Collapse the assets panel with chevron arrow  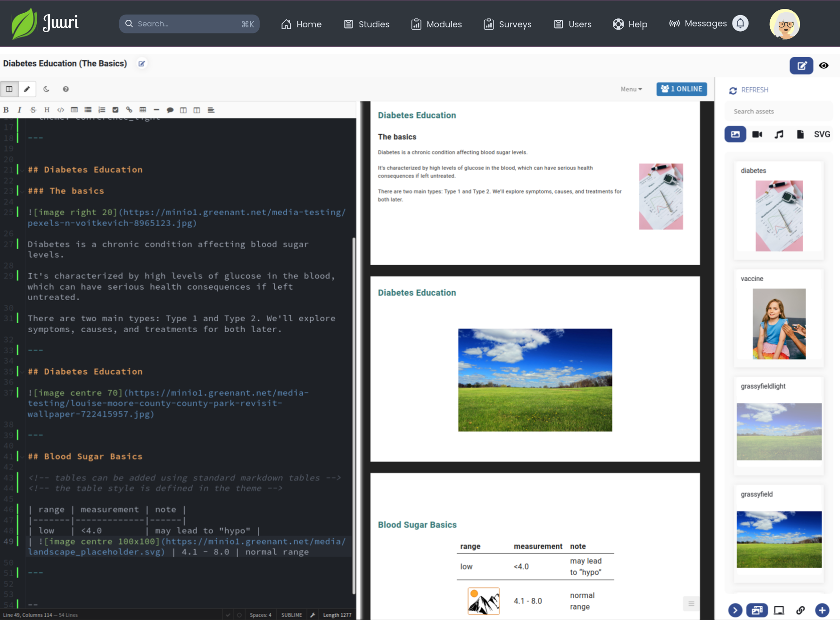pyautogui.click(x=735, y=610)
